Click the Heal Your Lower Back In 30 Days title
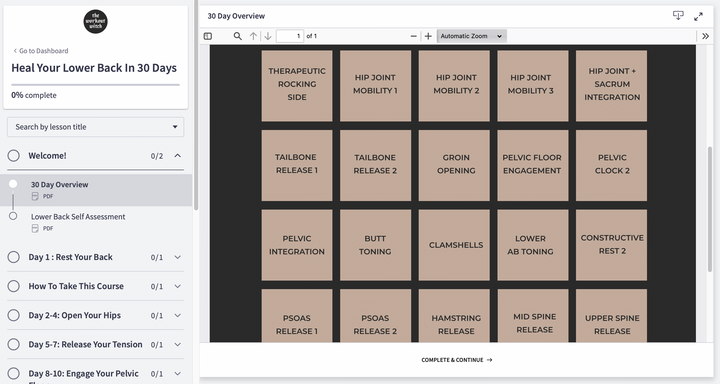Viewport: 720px width, 384px height. (94, 68)
